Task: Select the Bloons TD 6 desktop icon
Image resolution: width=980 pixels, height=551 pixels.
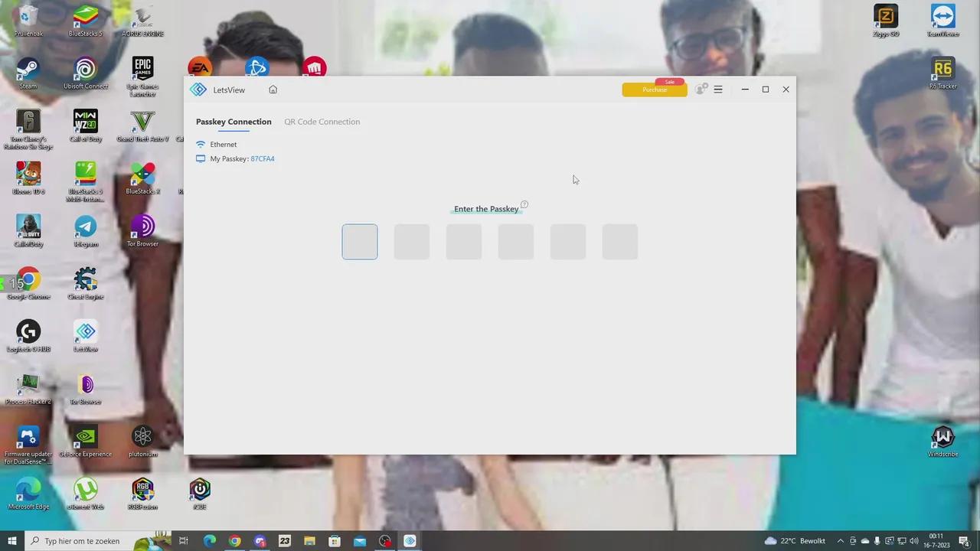Action: coord(28,178)
